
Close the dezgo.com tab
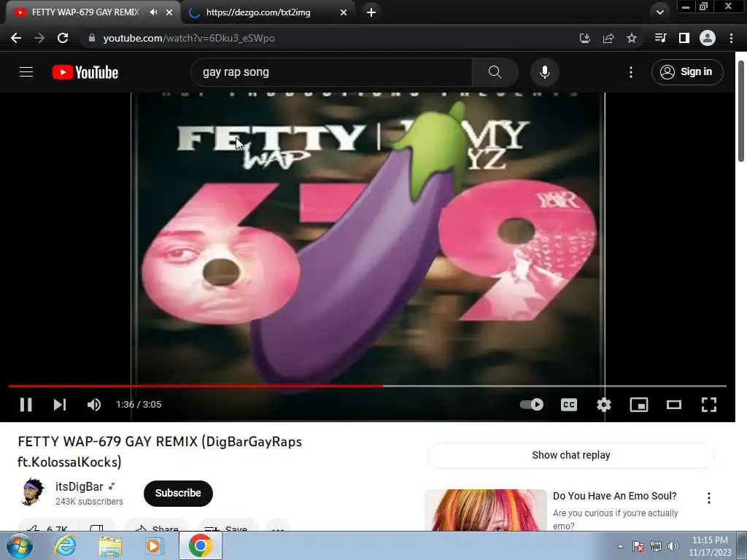[344, 12]
